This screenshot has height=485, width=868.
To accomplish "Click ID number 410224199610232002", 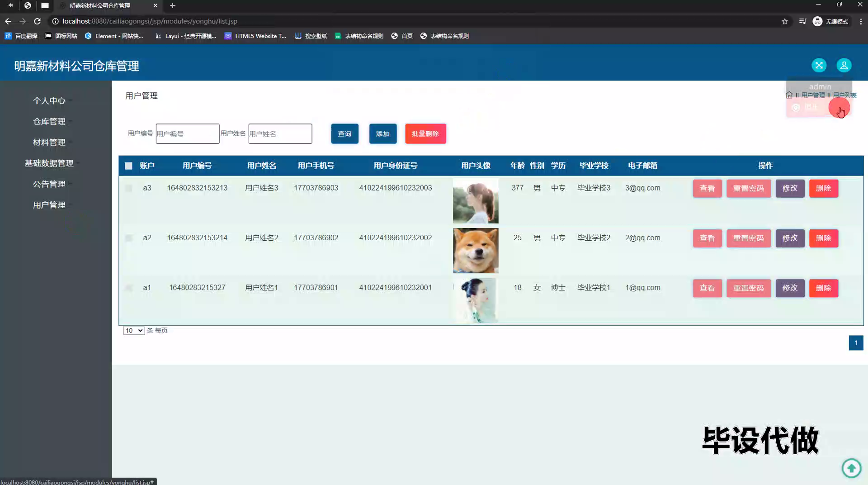I will click(x=395, y=238).
